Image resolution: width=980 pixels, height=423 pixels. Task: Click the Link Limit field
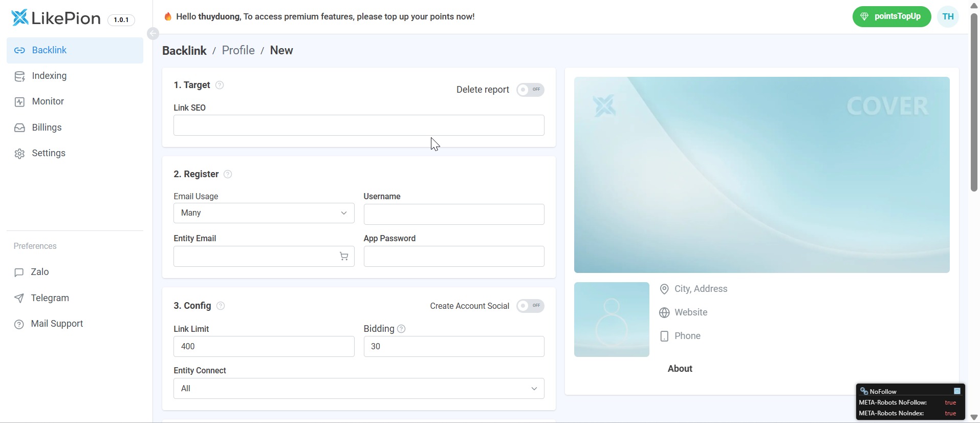pyautogui.click(x=264, y=346)
